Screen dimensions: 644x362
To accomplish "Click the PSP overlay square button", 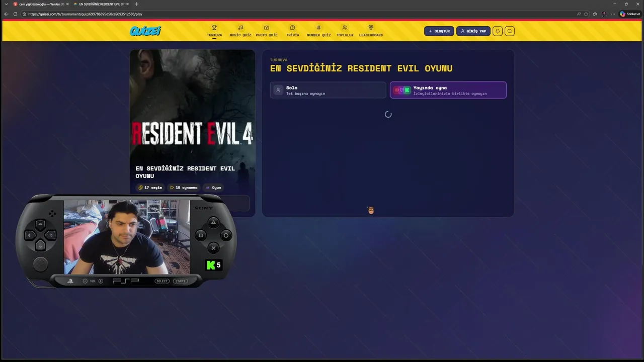I will [201, 235].
